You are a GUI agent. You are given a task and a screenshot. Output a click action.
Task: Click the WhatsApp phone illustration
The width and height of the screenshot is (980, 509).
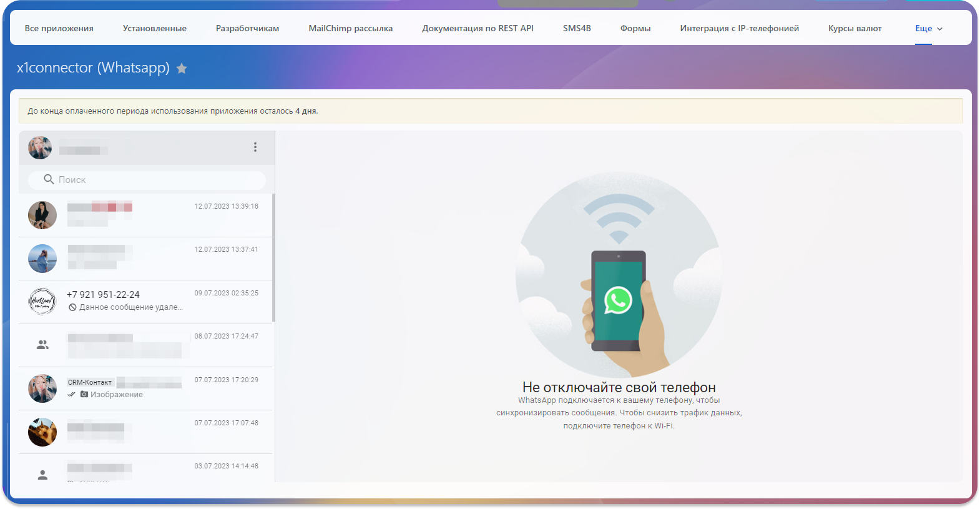[619, 275]
